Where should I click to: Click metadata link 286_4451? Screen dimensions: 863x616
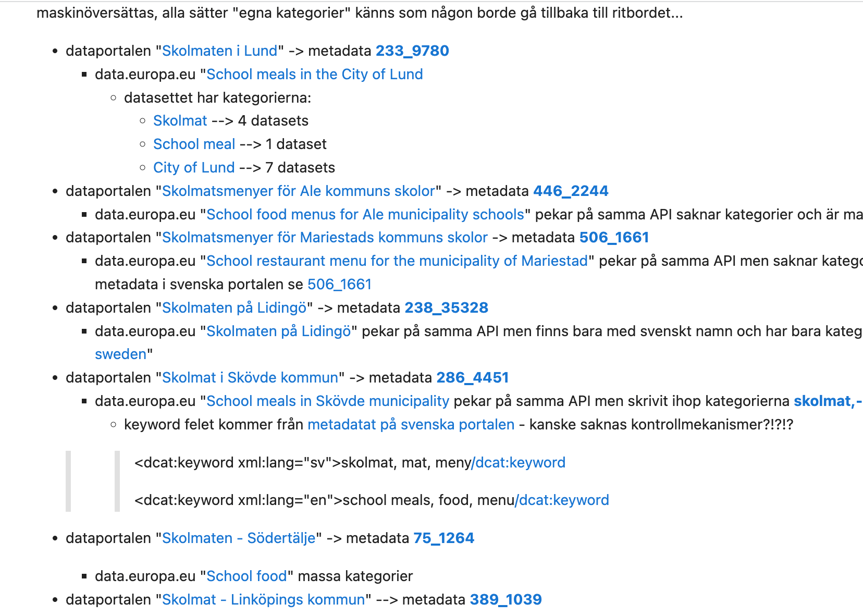(x=472, y=378)
